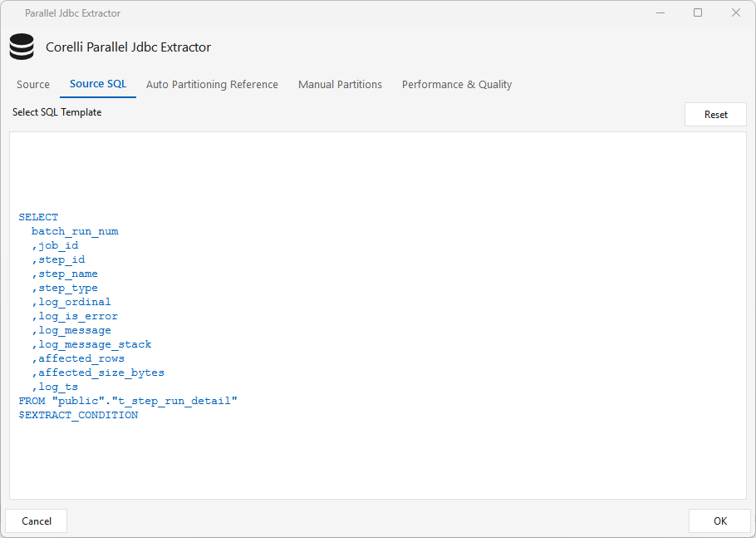Maximize the extractor dialog window
The image size is (756, 538).
(x=698, y=12)
